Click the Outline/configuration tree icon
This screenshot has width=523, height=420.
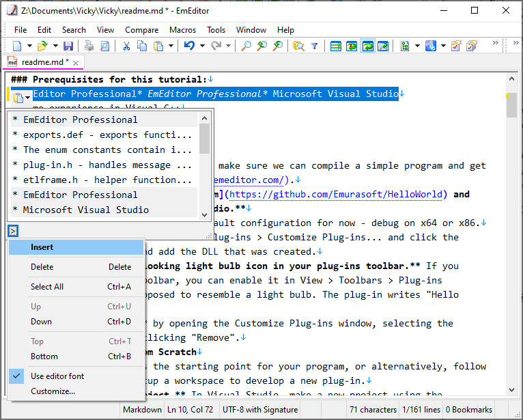tap(405, 46)
